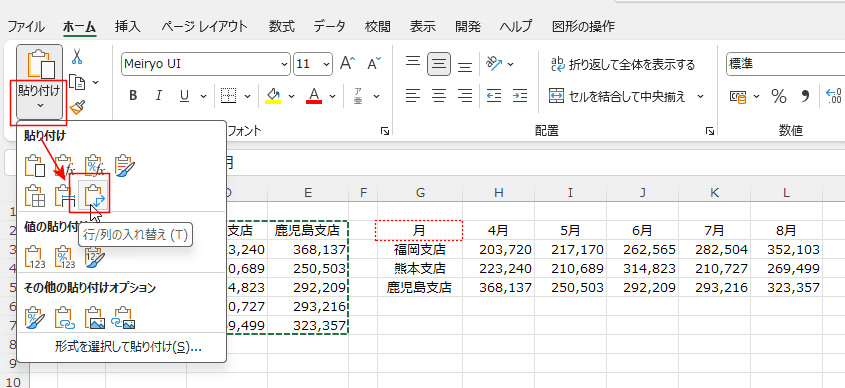This screenshot has height=388, width=845.
Task: Choose the plain Paste icon in paste menu
Action: 35,165
